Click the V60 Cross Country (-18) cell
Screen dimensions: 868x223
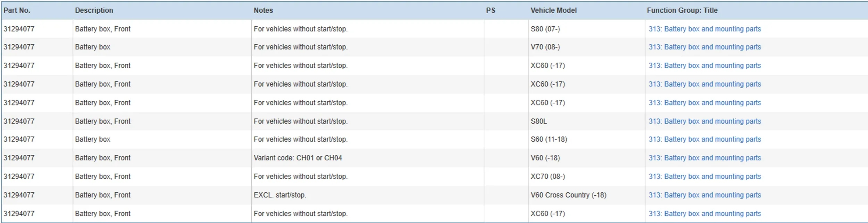point(568,195)
